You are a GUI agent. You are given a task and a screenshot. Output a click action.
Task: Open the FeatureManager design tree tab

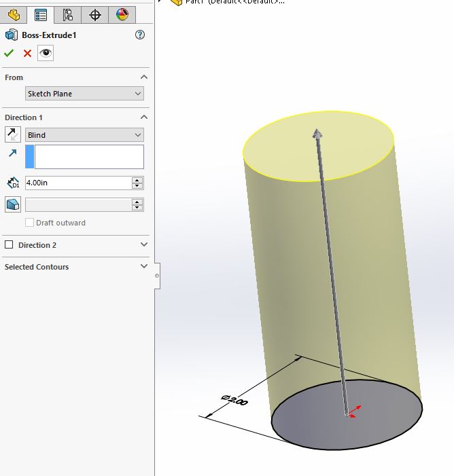(x=14, y=14)
